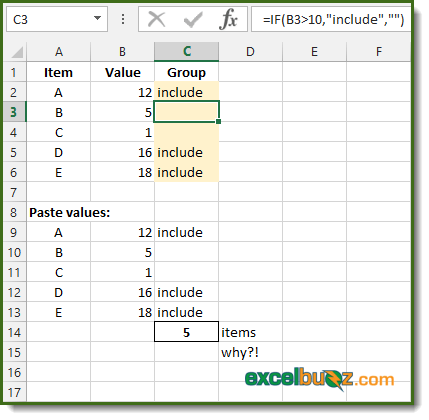Click the Select All corner triangle
The height and width of the screenshot is (420, 429).
point(15,52)
